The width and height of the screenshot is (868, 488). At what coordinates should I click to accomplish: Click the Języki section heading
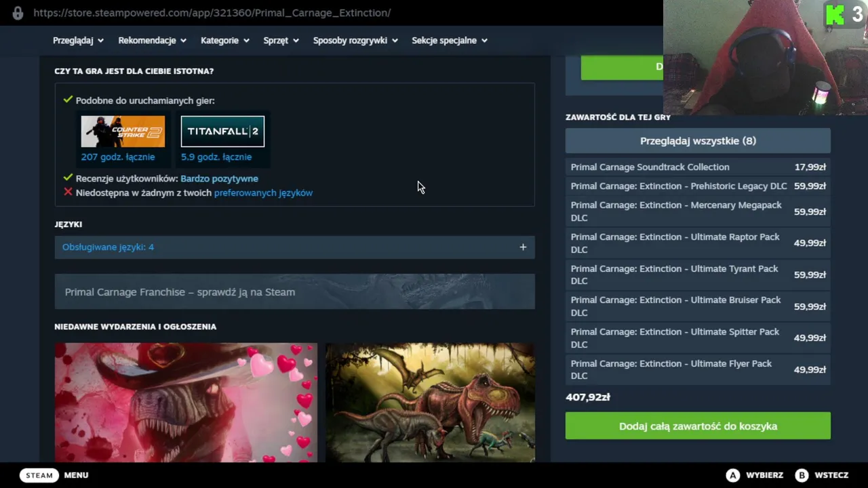click(x=68, y=224)
